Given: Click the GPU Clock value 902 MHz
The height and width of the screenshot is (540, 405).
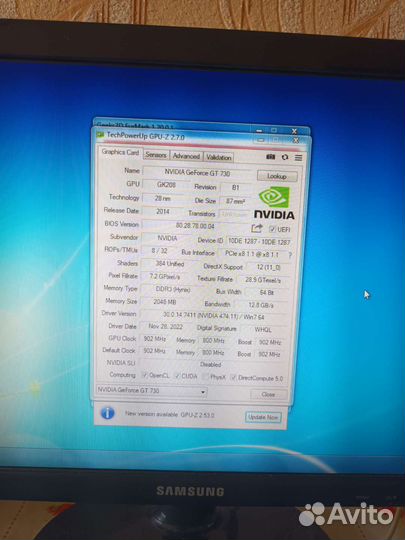Looking at the screenshot, I should pyautogui.click(x=155, y=339).
